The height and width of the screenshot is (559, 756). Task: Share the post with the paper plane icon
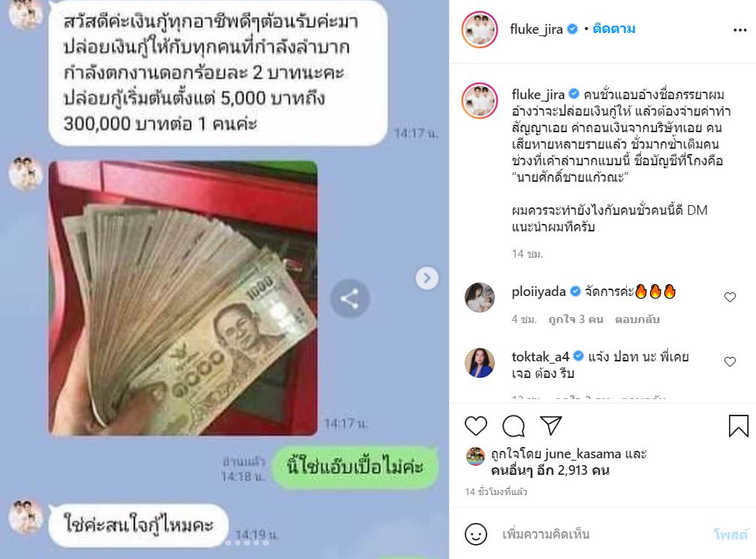tap(550, 425)
